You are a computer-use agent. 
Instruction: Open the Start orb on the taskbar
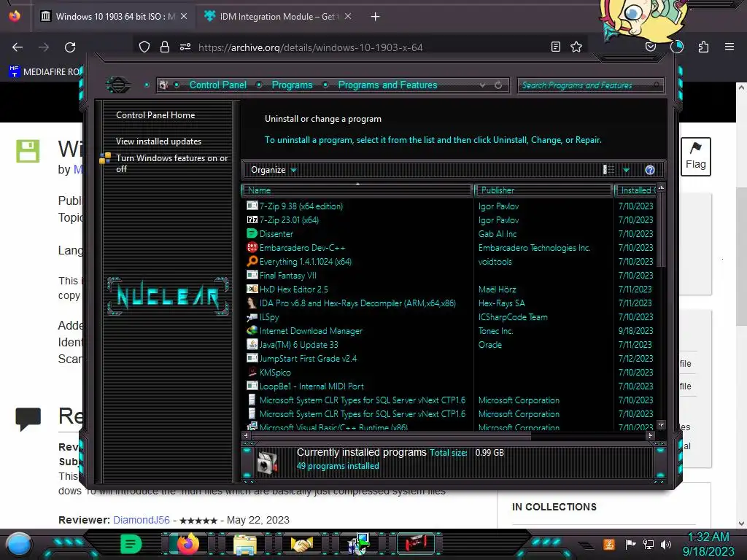tap(19, 544)
